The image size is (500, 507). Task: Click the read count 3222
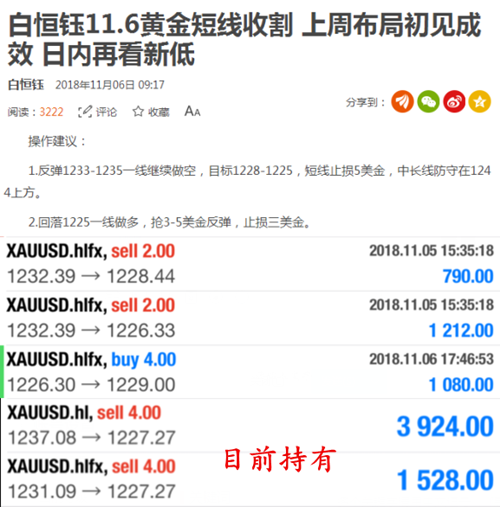pyautogui.click(x=51, y=112)
